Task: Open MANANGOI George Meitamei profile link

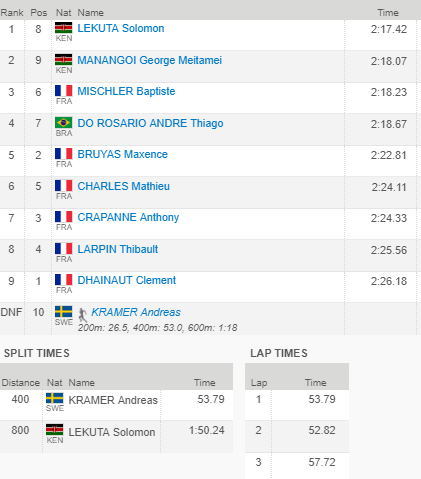Action: point(149,60)
